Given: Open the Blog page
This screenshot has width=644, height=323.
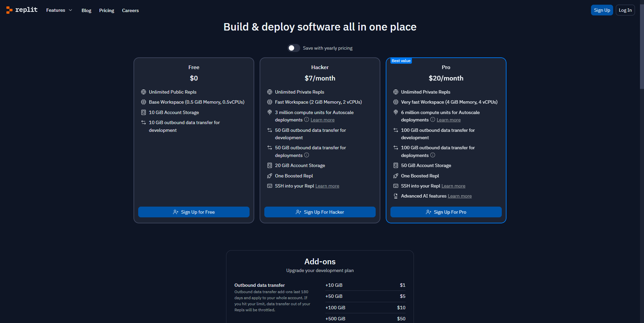Looking at the screenshot, I should (86, 10).
